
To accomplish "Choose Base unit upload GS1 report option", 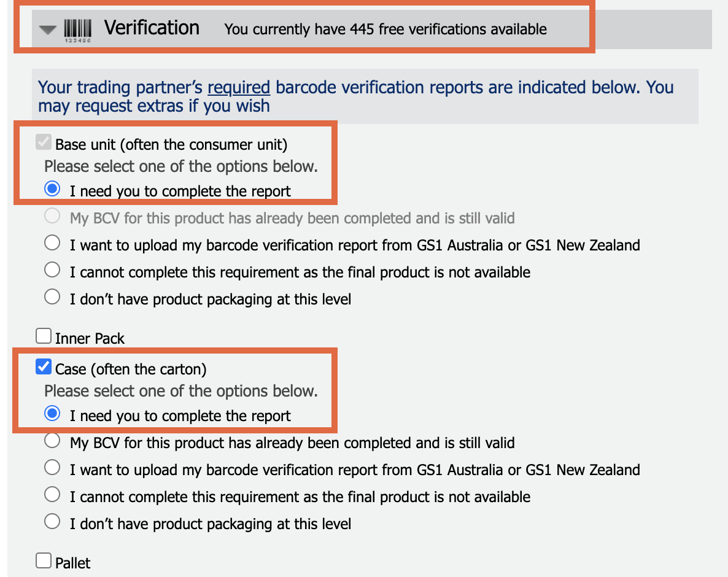I will coord(52,243).
